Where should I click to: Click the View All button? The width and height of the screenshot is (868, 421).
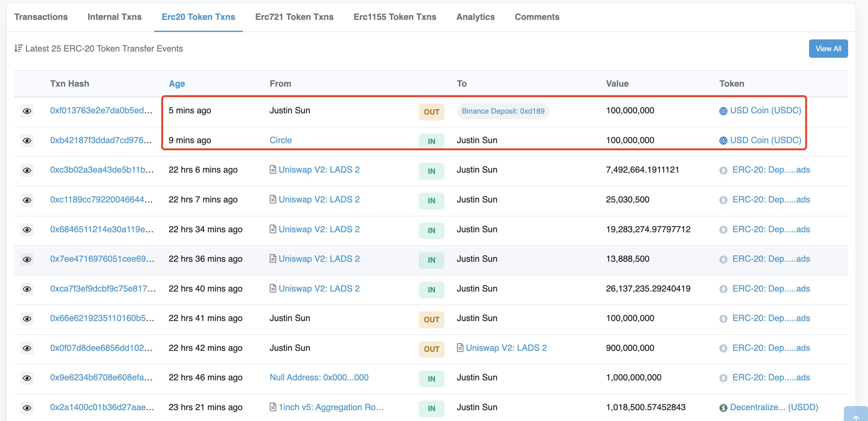[828, 48]
